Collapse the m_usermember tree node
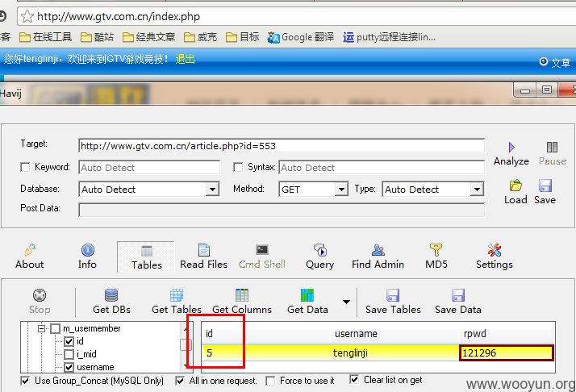 (41, 328)
